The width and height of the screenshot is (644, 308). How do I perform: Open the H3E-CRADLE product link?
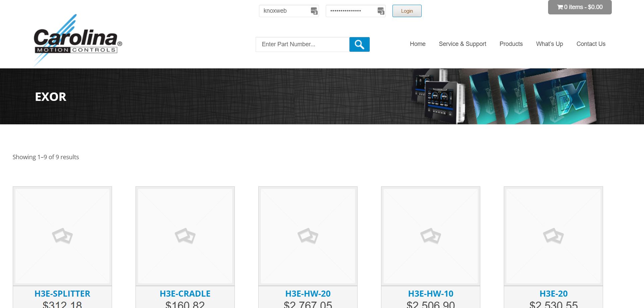click(185, 294)
